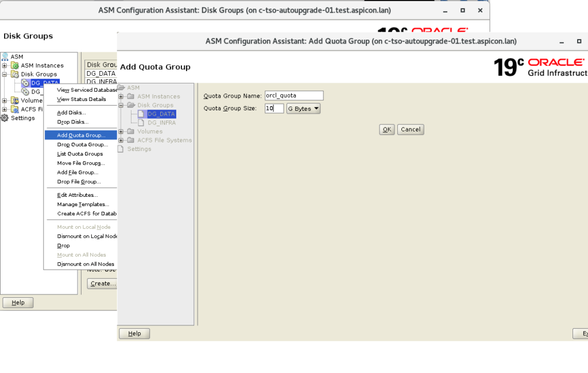Click disk icon of the truncated DG_ tree entry
The height and width of the screenshot is (373, 588).
(x=25, y=91)
